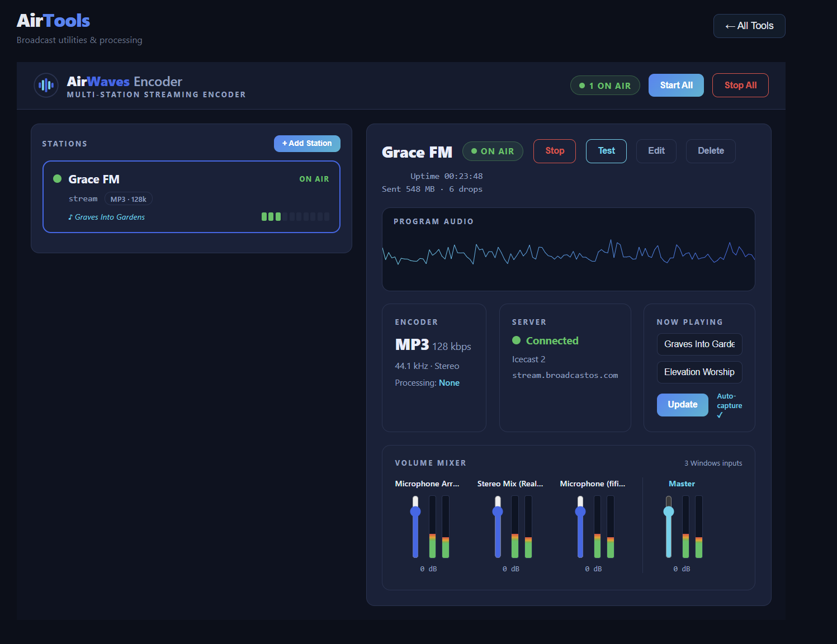The image size is (837, 644).
Task: Click the Add Station button
Action: point(307,144)
